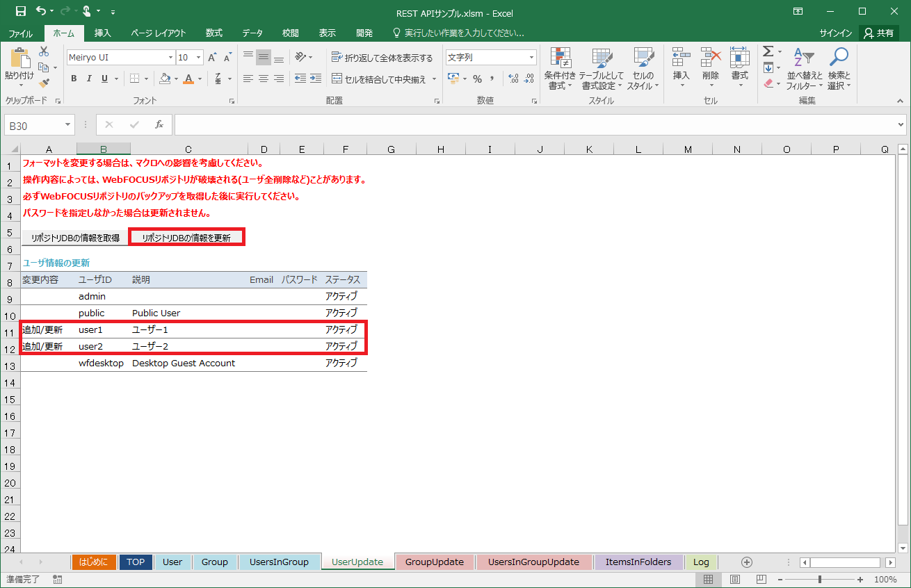Click the 共有 button

tap(878, 32)
